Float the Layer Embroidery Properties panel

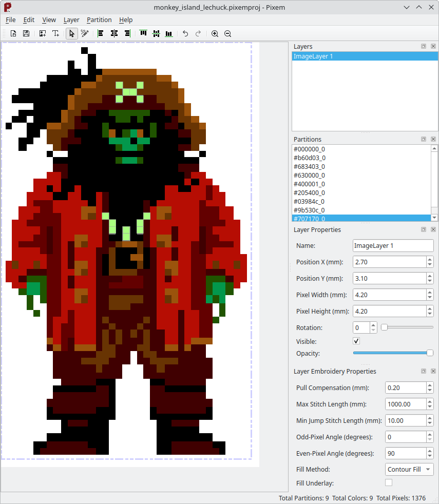(x=424, y=371)
